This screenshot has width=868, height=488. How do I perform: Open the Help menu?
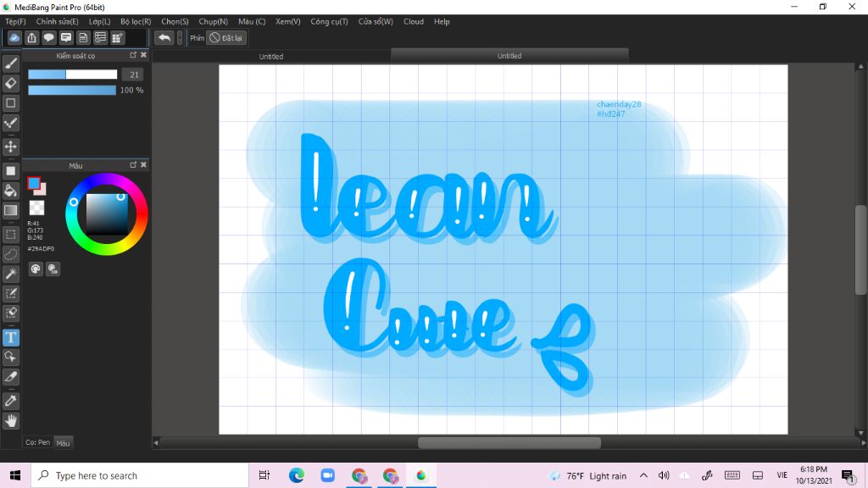[x=442, y=21]
